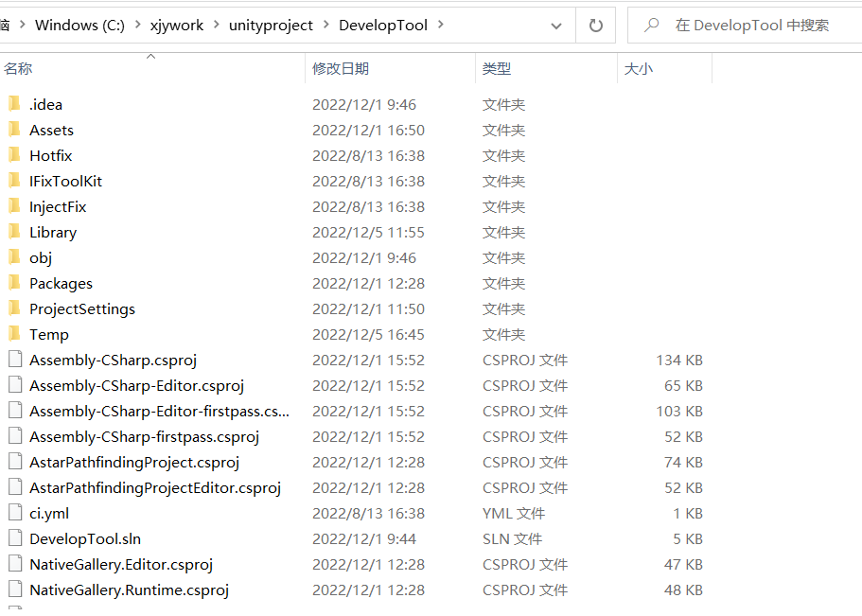
Task: Click the ci.yml file icon
Action: 14,513
